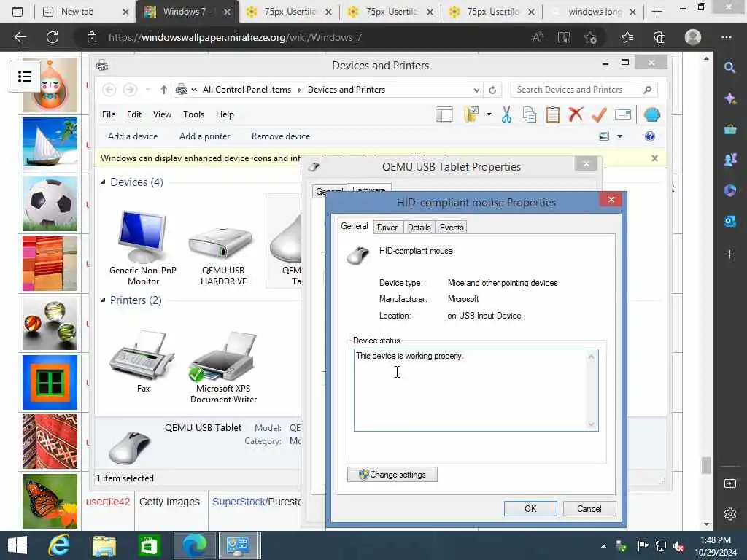Click the web page vertical scrollbar thumb
The height and width of the screenshot is (560, 747).
pyautogui.click(x=706, y=465)
